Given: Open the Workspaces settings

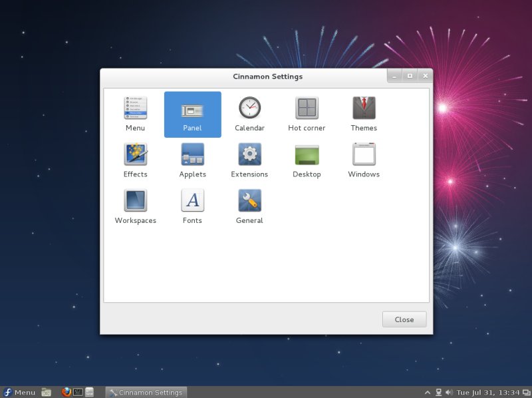Looking at the screenshot, I should click(136, 207).
